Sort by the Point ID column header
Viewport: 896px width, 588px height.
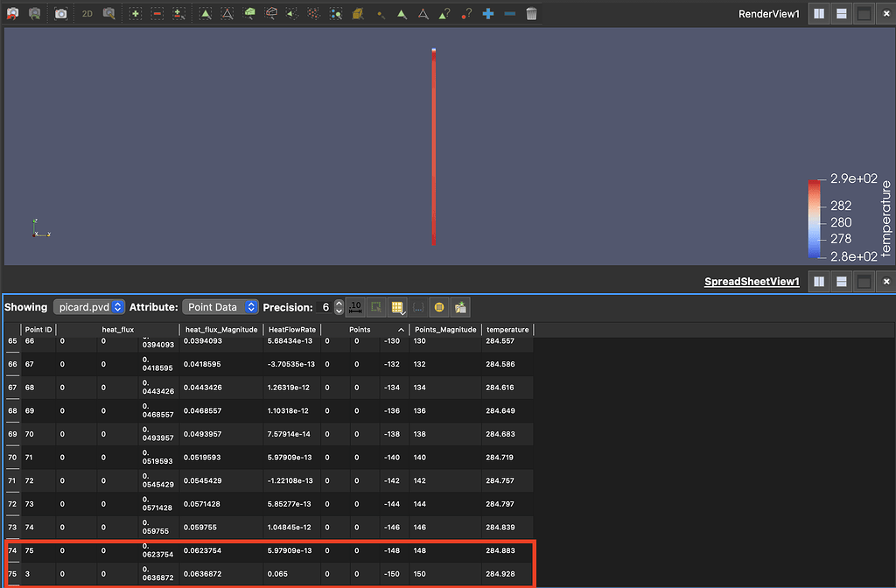click(38, 330)
